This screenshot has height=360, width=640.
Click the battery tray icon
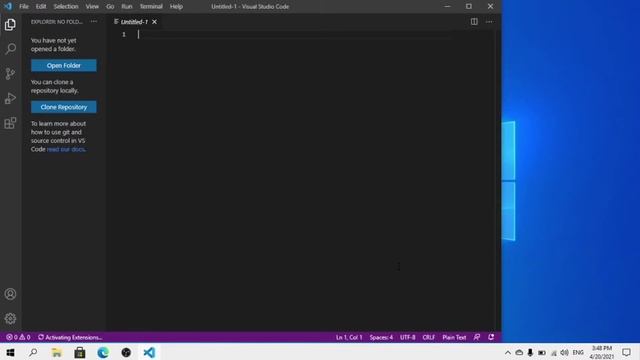click(x=542, y=352)
